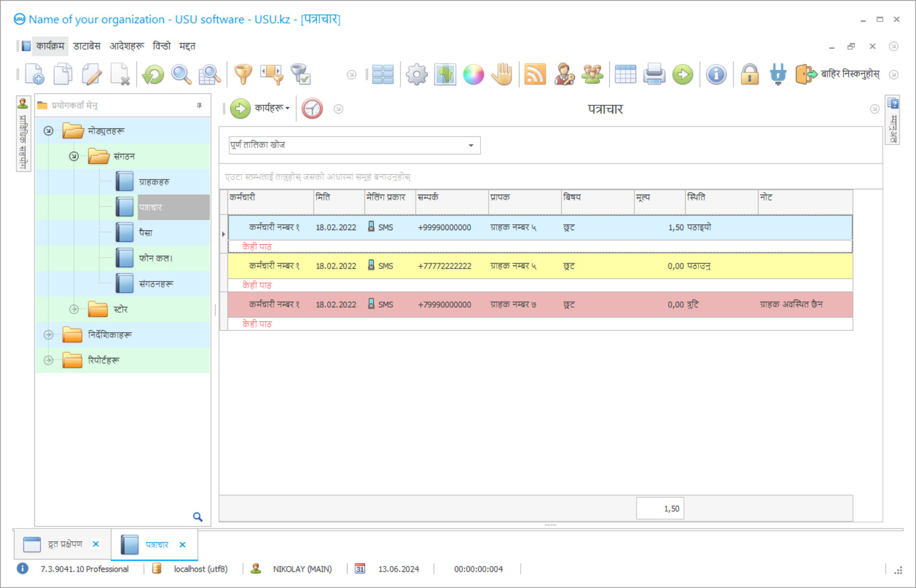Click the search-with-table icon
916x588 pixels.
click(210, 74)
